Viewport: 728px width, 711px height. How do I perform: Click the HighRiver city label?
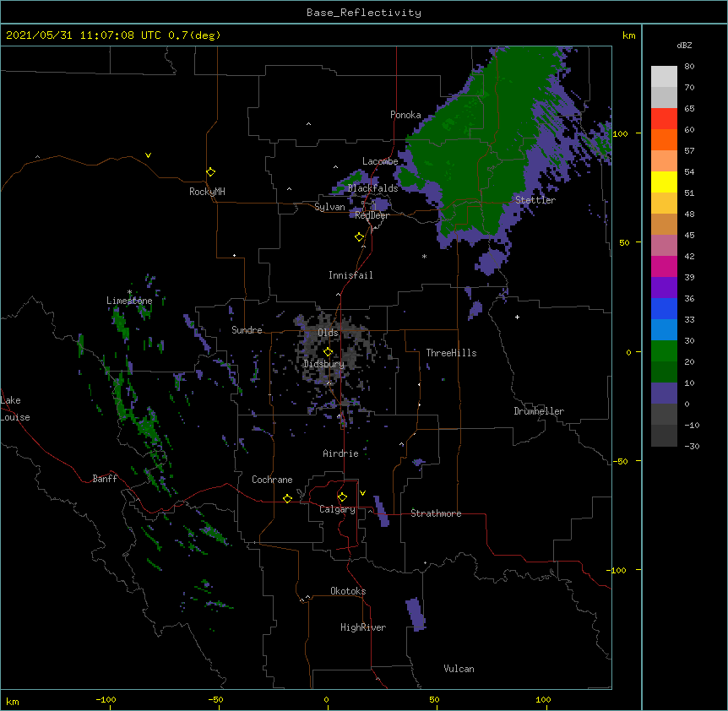[363, 627]
